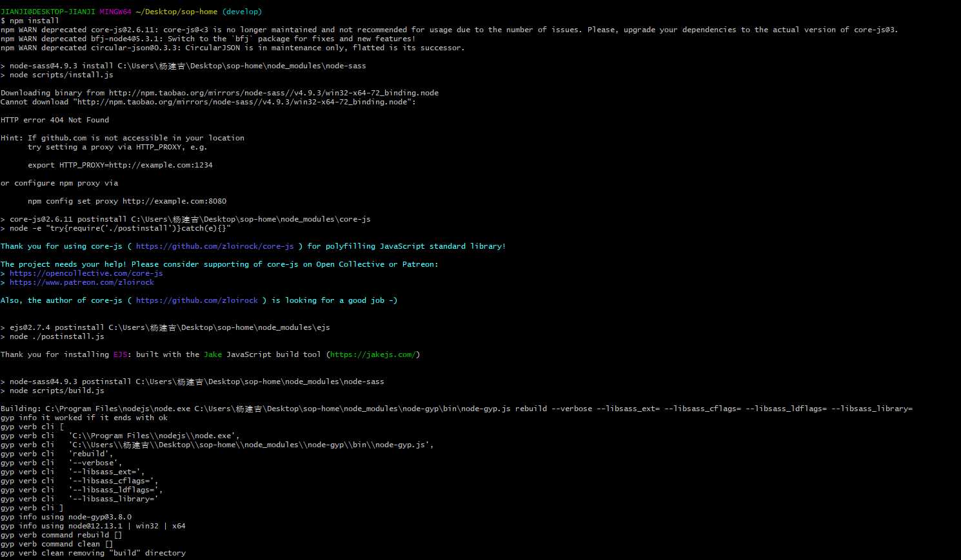Click the '--libsass_library=' cli argument line

(x=79, y=499)
